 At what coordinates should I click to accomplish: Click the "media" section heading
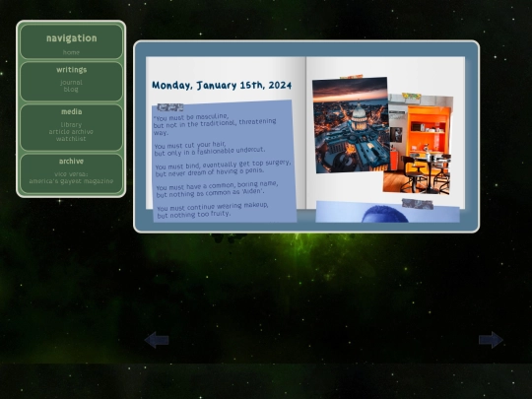point(72,111)
